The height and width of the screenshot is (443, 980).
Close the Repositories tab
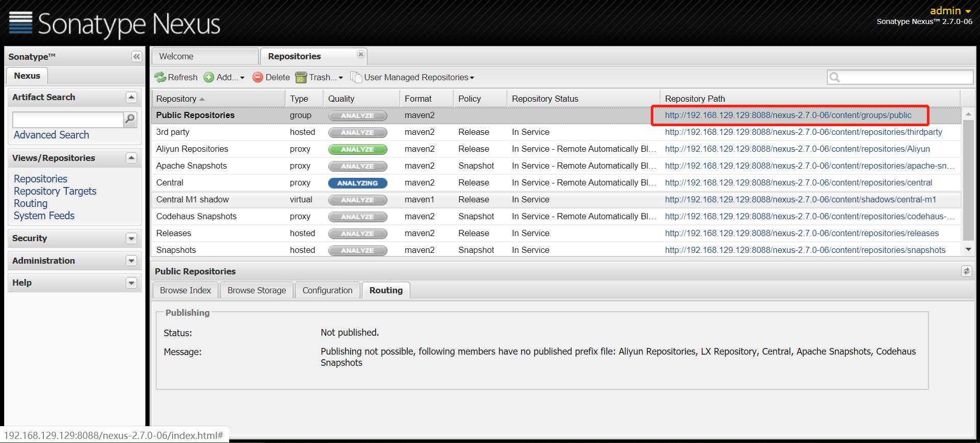[x=361, y=54]
